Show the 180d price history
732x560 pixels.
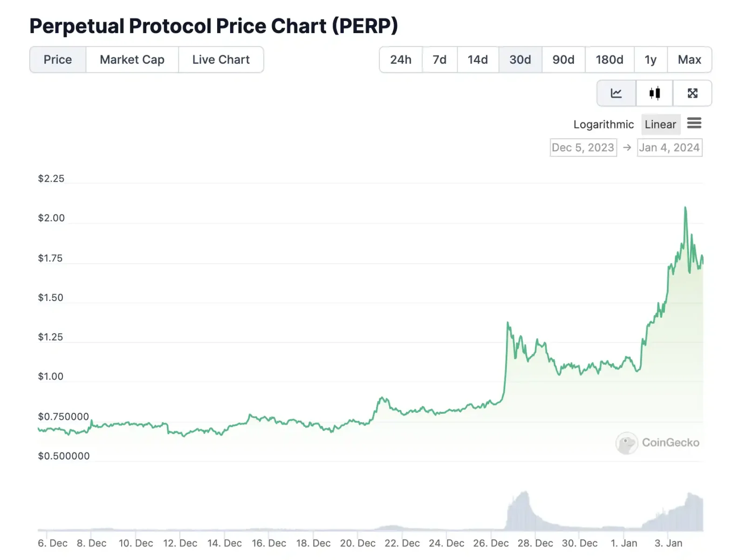[x=609, y=60]
